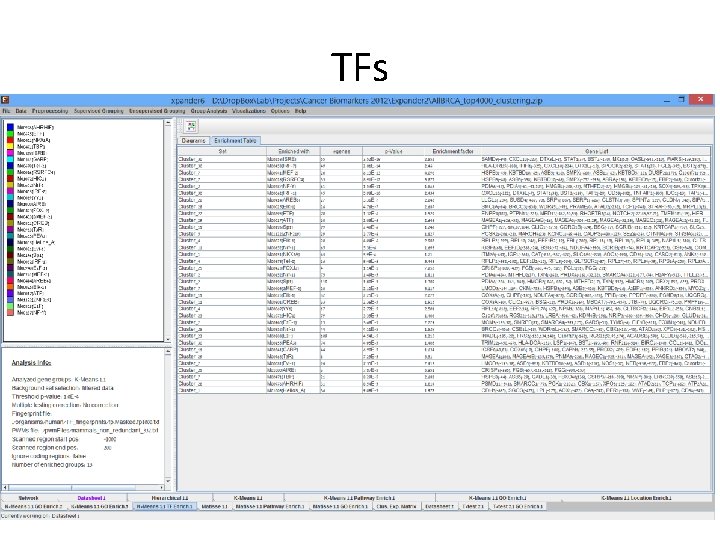The image size is (720, 540).
Task: Click the Analysis Info horizontal scrollbar left arrow
Action: (5, 488)
